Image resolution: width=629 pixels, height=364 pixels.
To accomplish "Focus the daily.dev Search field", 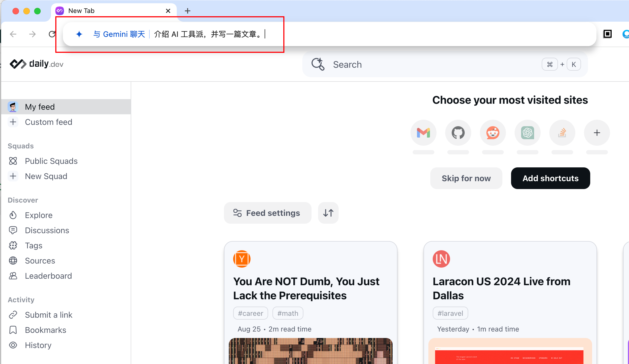I will pyautogui.click(x=445, y=64).
